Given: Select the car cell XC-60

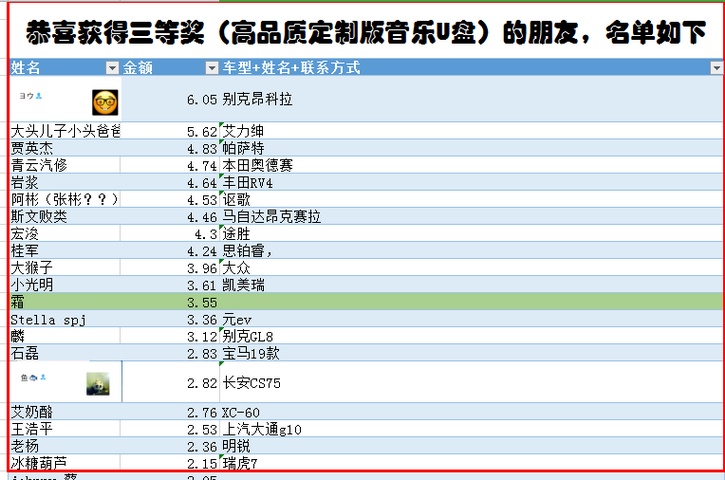Looking at the screenshot, I should coord(472,412).
